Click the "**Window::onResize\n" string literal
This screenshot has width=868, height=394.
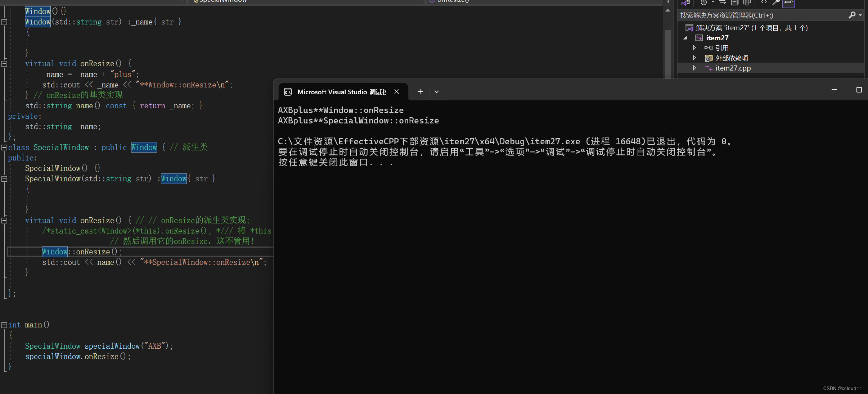click(x=182, y=85)
